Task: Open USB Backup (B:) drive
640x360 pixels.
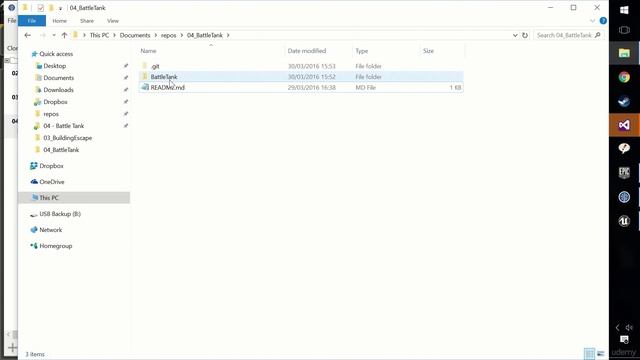Action: point(60,214)
